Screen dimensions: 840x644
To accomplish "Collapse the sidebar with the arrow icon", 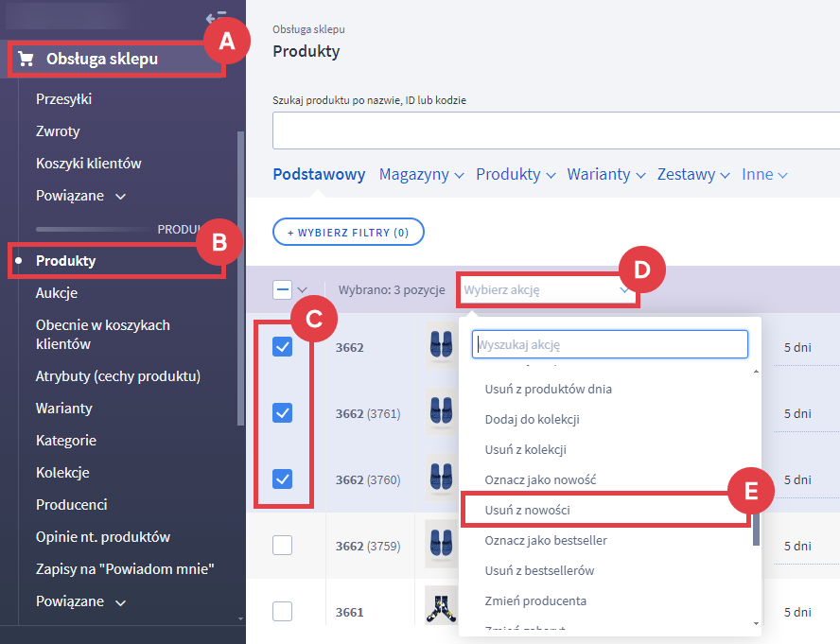I will pyautogui.click(x=214, y=17).
